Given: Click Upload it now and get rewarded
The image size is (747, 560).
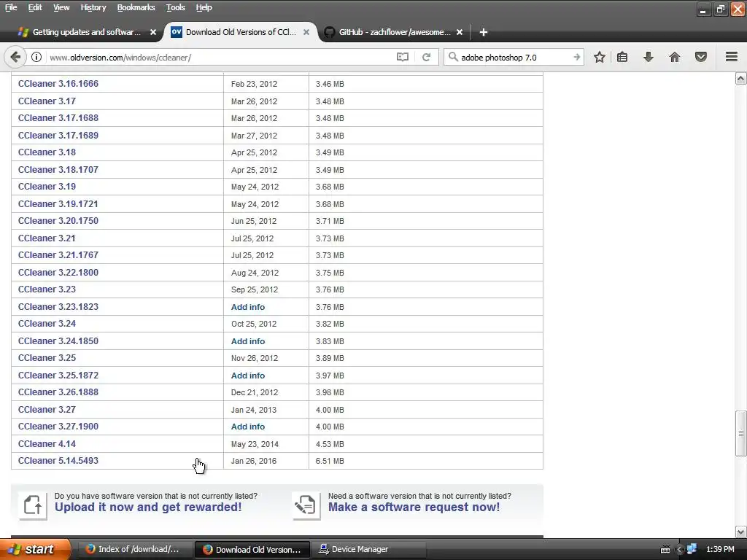Looking at the screenshot, I should pyautogui.click(x=148, y=507).
